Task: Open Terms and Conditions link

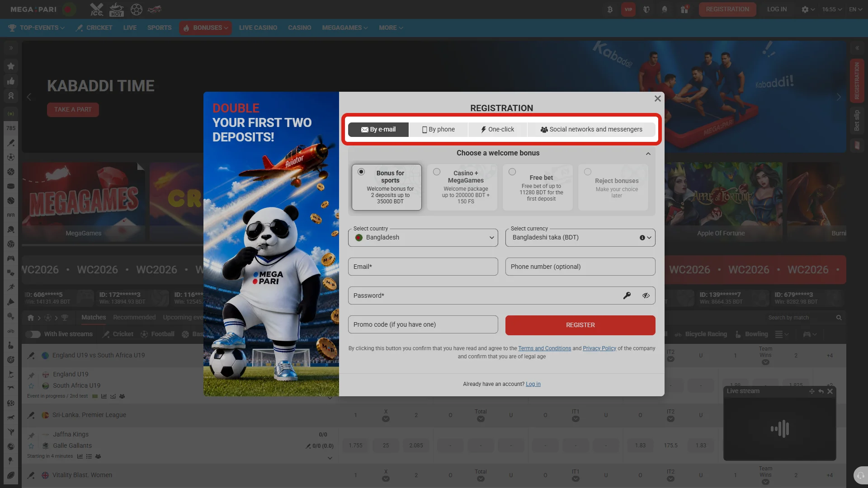Action: coord(545,348)
